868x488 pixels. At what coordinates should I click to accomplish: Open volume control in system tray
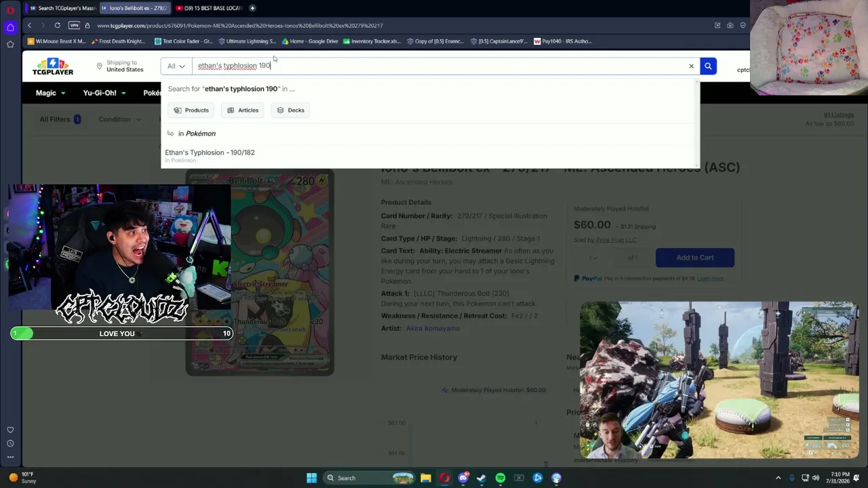816,478
